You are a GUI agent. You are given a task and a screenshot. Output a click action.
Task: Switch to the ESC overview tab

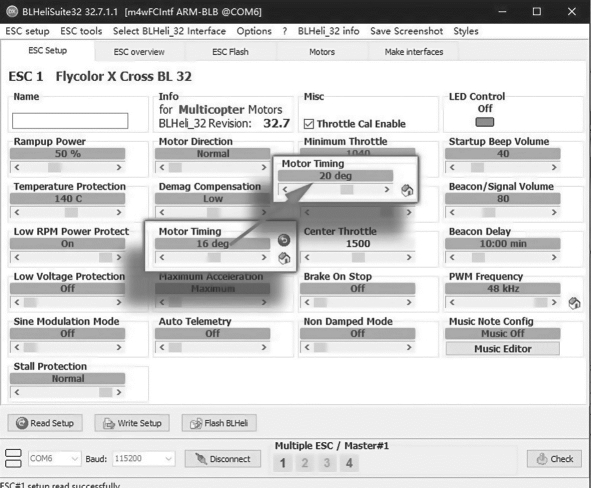[x=139, y=52]
